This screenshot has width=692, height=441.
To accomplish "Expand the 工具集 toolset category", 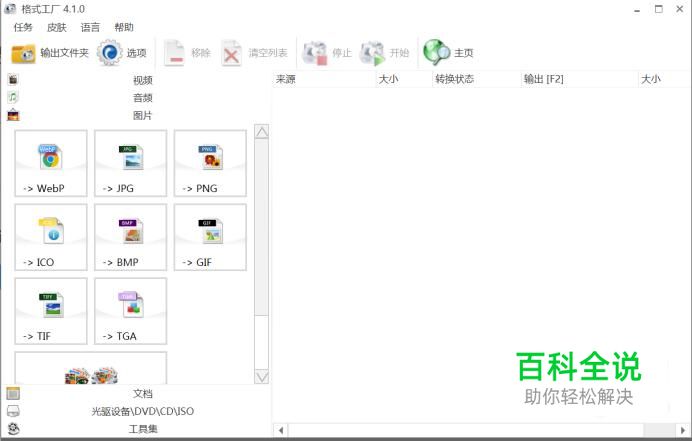I will pyautogui.click(x=135, y=429).
